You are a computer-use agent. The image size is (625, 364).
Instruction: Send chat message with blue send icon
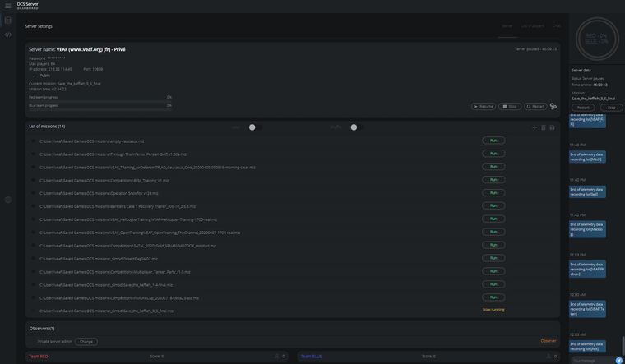tap(618, 360)
